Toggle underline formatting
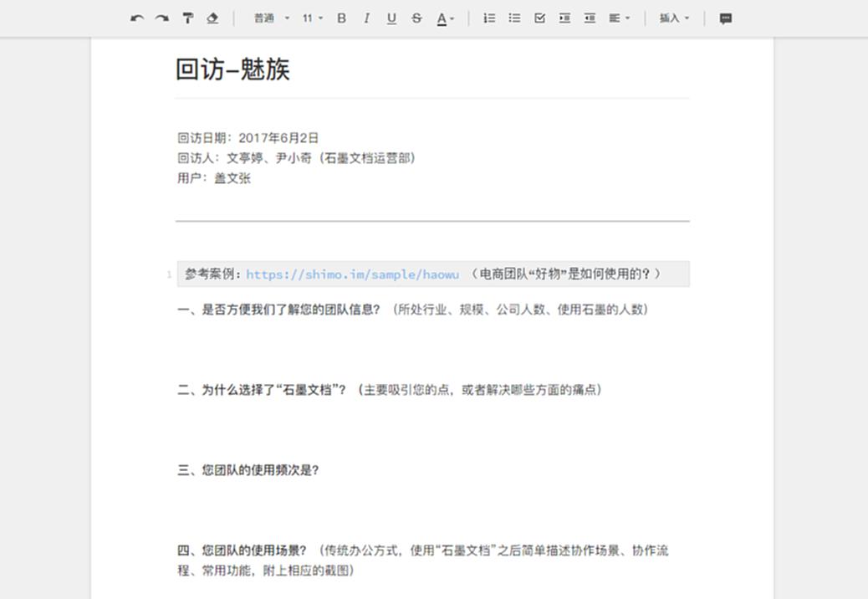This screenshot has height=599, width=868. [x=391, y=18]
